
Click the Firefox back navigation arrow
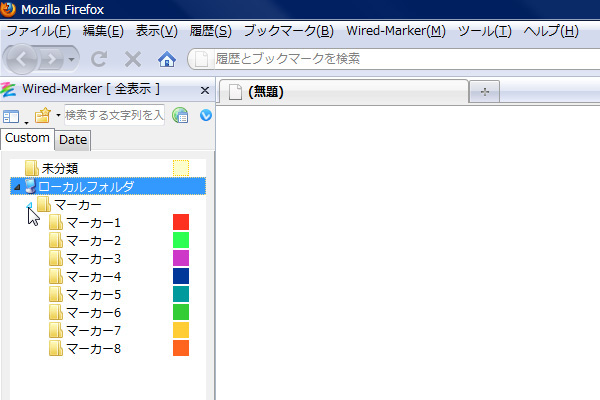[x=21, y=59]
